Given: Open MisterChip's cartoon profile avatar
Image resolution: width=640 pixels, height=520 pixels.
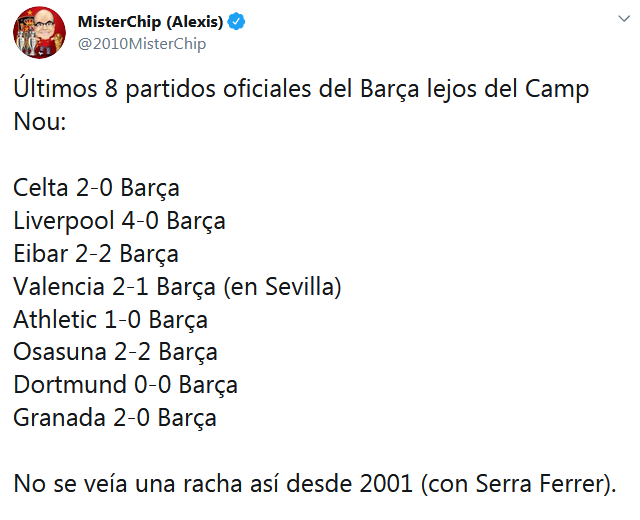Looking at the screenshot, I should pos(39,32).
